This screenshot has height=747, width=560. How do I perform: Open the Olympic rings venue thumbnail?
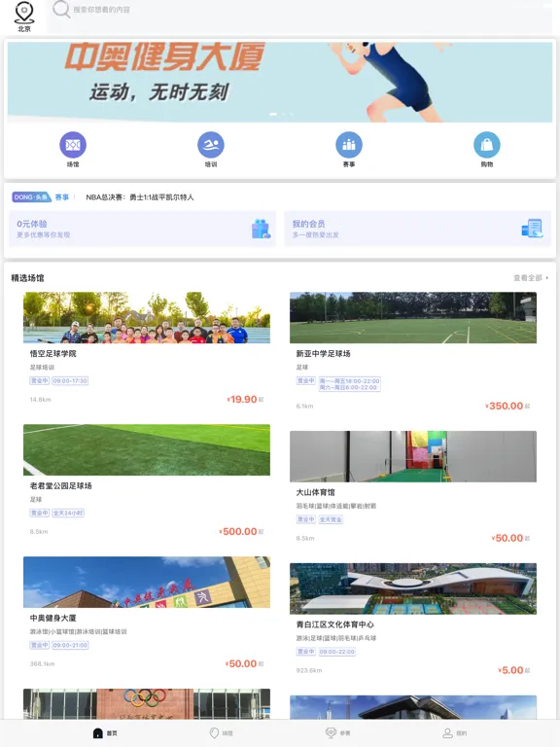(147, 704)
